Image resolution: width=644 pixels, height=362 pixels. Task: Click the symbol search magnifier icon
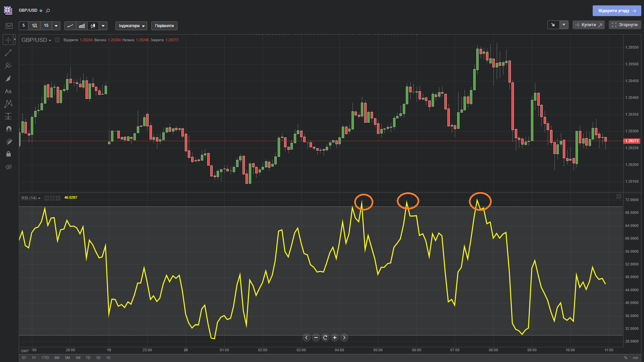tap(48, 11)
